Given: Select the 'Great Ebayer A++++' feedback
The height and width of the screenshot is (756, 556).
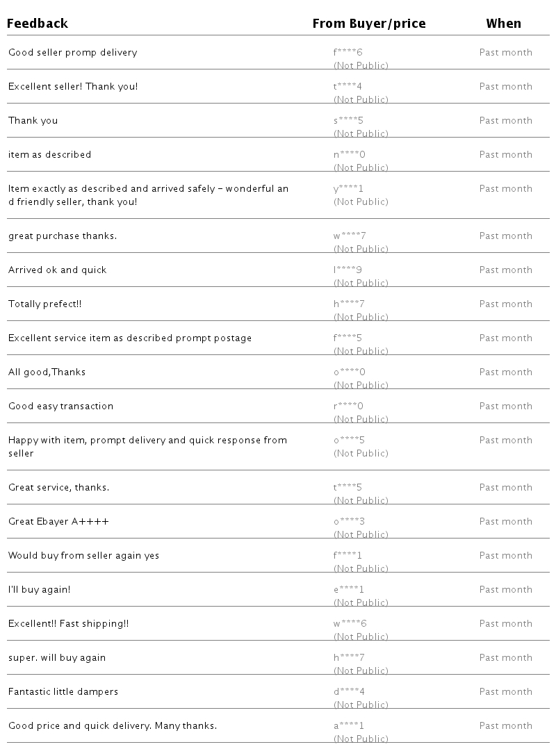Looking at the screenshot, I should tap(58, 522).
